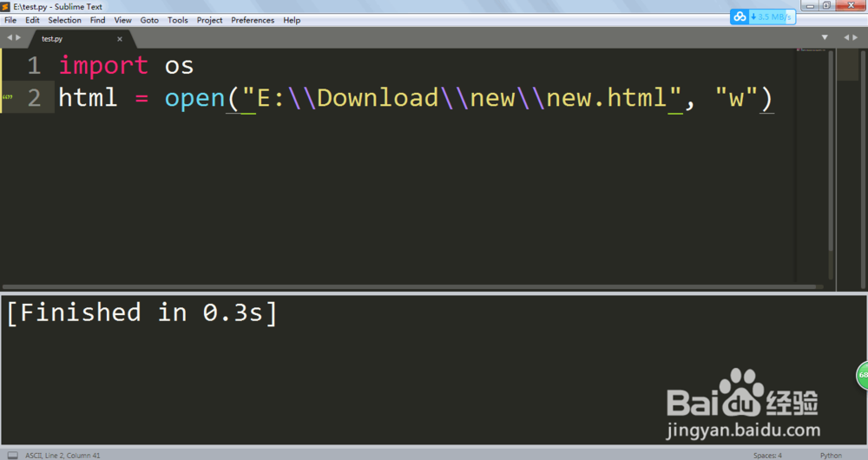Click the import keyword on line 1
The height and width of the screenshot is (460, 868).
[103, 66]
